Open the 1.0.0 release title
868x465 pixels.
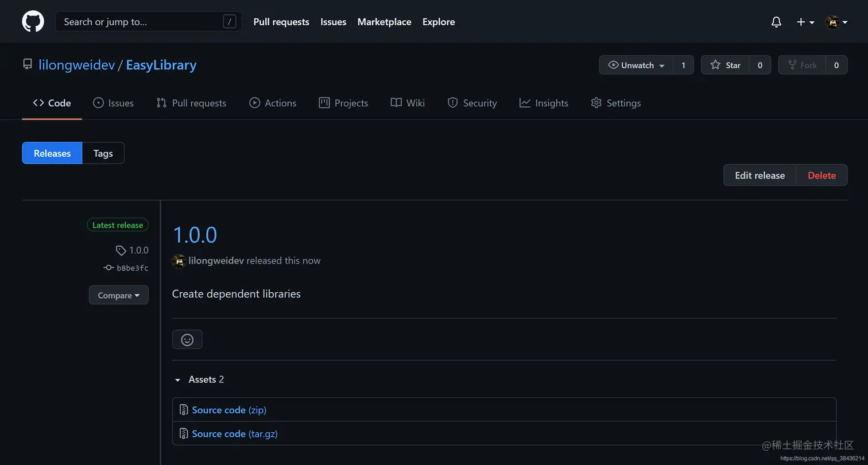click(195, 235)
